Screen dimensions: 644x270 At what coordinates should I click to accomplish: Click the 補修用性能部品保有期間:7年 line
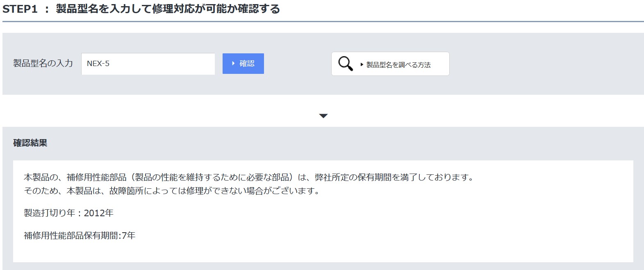(80, 236)
